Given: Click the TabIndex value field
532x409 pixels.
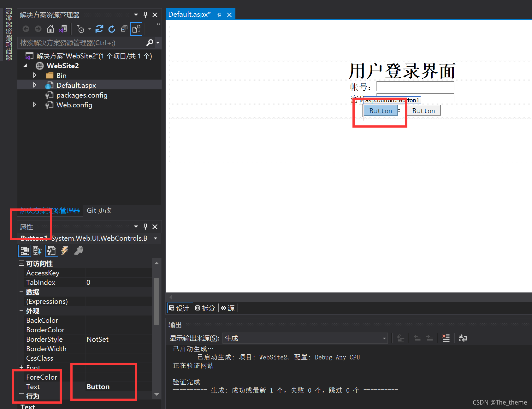Looking at the screenshot, I should (x=118, y=282).
